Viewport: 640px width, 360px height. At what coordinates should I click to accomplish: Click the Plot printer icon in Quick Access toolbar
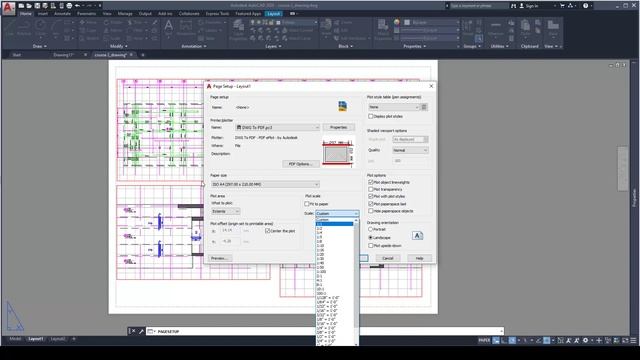[x=69, y=6]
